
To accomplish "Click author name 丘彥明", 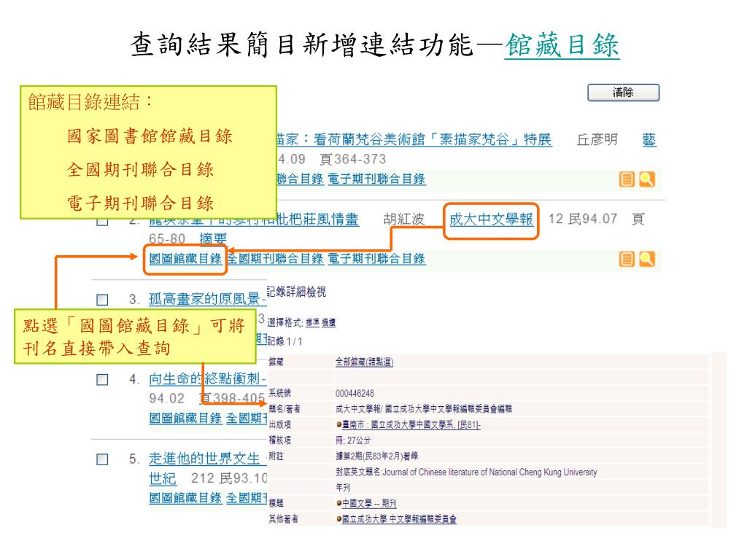I will [597, 139].
